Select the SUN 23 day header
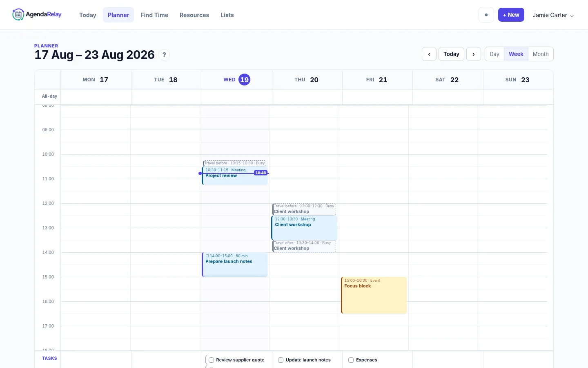This screenshot has width=588, height=368. [x=518, y=80]
